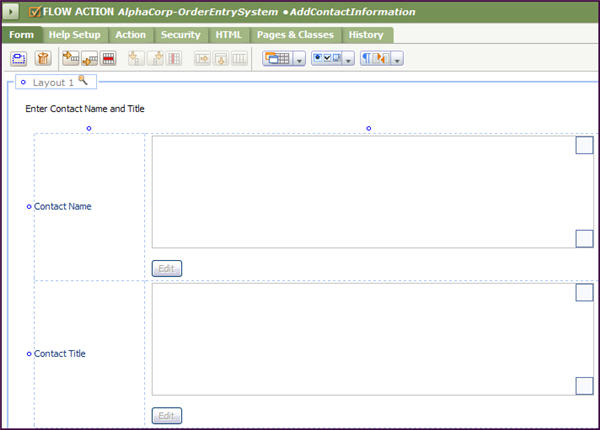Click the greyed merge right cell icon

(202, 59)
